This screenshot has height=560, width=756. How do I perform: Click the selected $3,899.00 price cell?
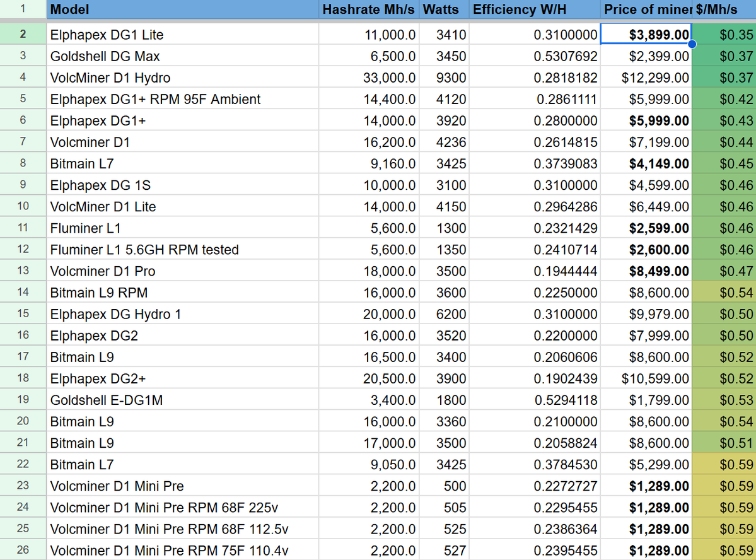click(646, 35)
